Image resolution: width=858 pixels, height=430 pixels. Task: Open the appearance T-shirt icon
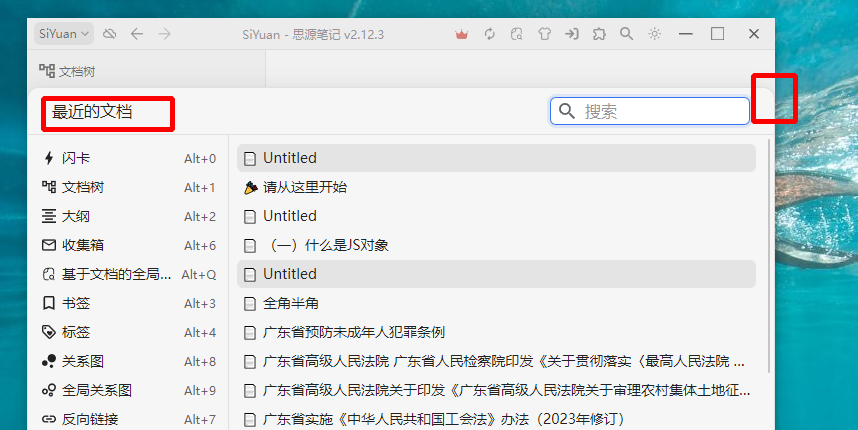[x=544, y=34]
